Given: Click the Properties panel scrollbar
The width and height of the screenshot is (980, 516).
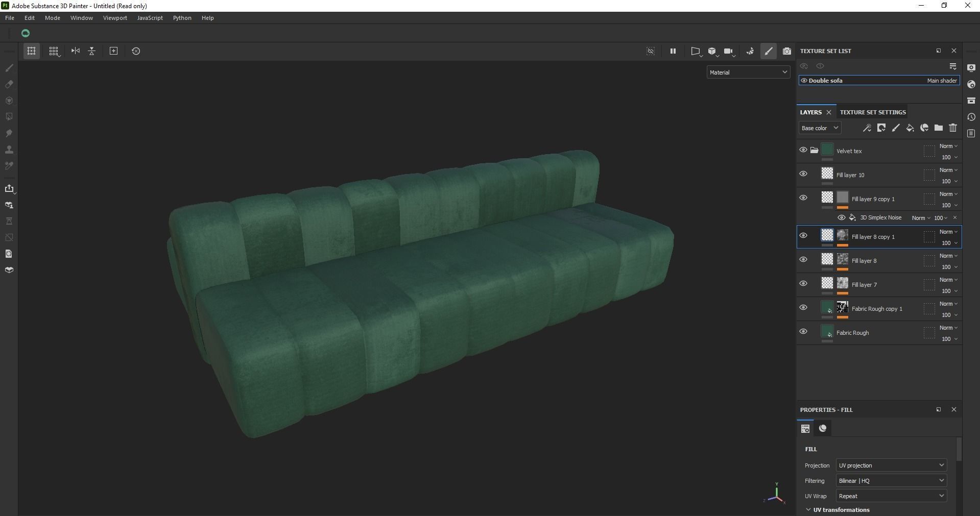Looking at the screenshot, I should tap(959, 449).
